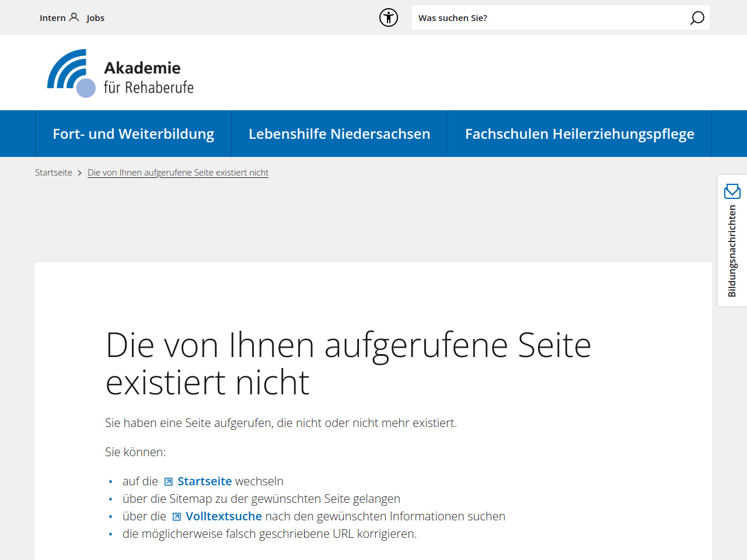This screenshot has width=747, height=560.
Task: Expand the Bildungsnachrichten side tab
Action: pyautogui.click(x=732, y=251)
